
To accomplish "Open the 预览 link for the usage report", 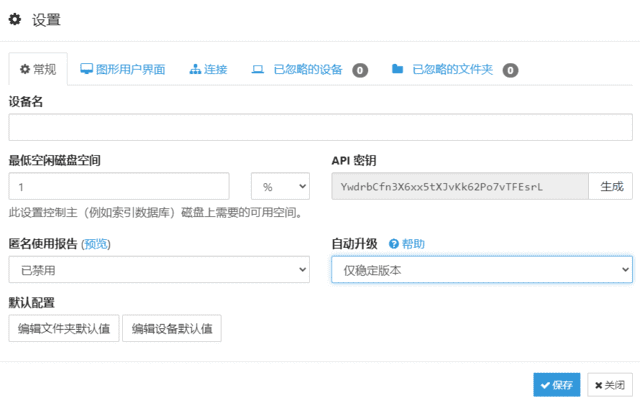I will (96, 244).
